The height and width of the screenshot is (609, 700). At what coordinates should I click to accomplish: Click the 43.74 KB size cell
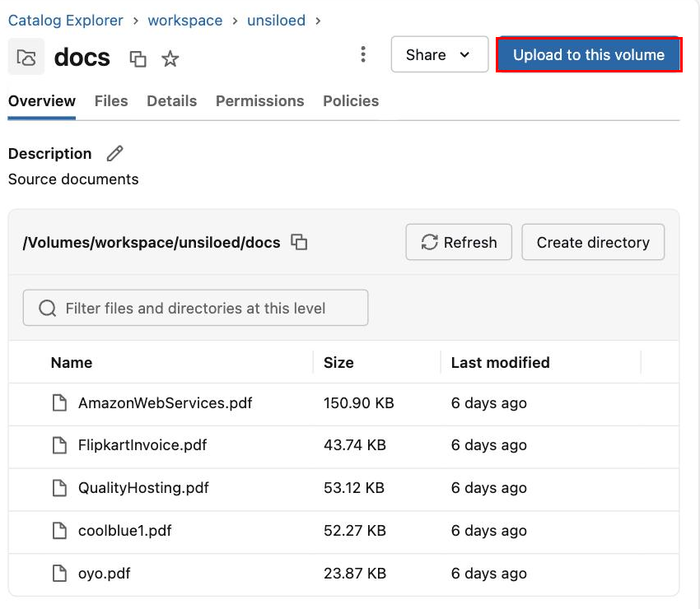[355, 445]
